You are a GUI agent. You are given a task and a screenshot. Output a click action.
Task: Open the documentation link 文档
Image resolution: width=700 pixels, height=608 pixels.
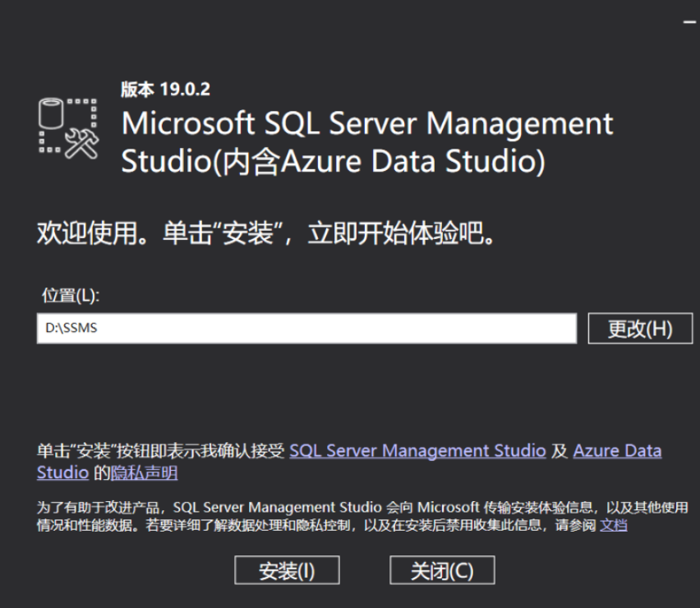point(614,525)
